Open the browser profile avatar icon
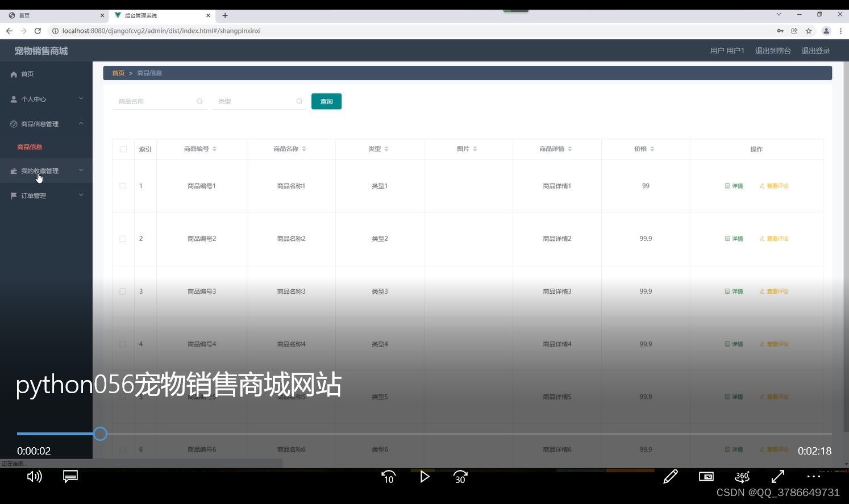This screenshot has height=504, width=849. (826, 31)
